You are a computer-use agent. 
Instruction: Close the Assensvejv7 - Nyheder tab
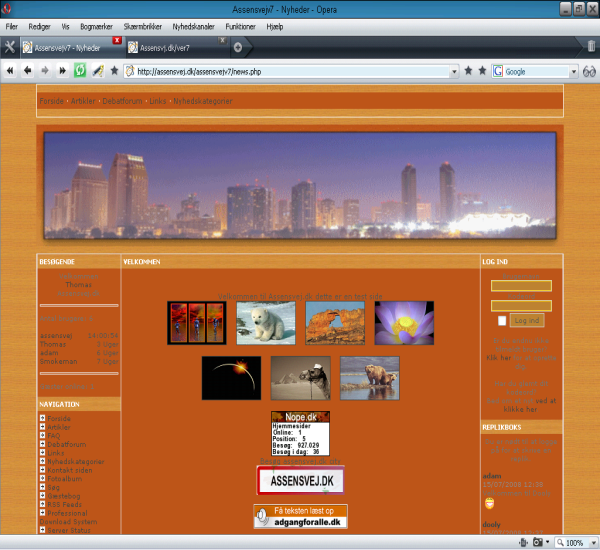pyautogui.click(x=117, y=40)
